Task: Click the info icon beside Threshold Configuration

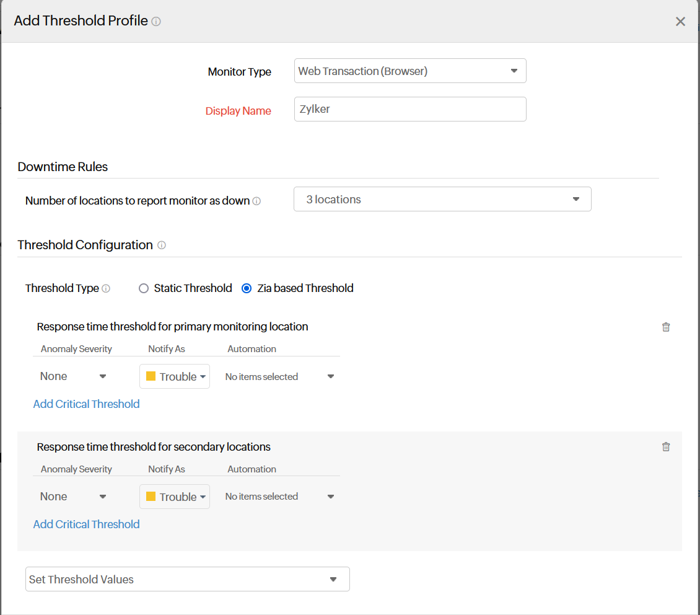Action: tap(162, 245)
